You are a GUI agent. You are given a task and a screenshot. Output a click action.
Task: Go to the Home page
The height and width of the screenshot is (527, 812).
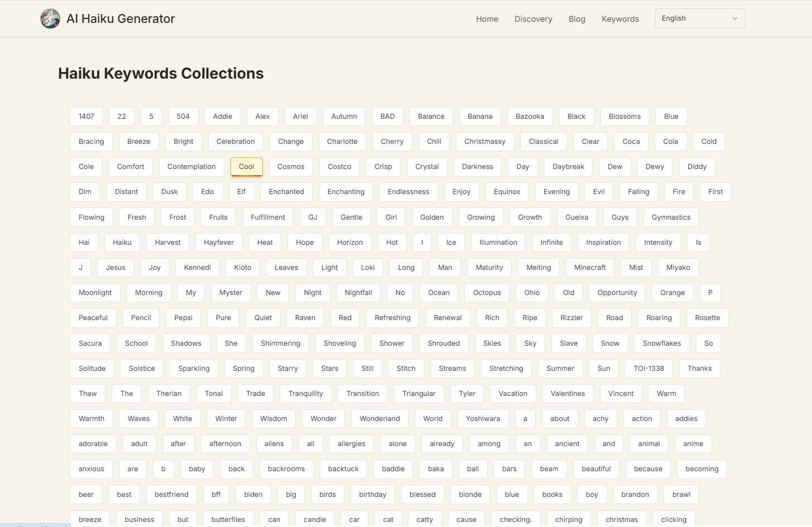tap(487, 19)
